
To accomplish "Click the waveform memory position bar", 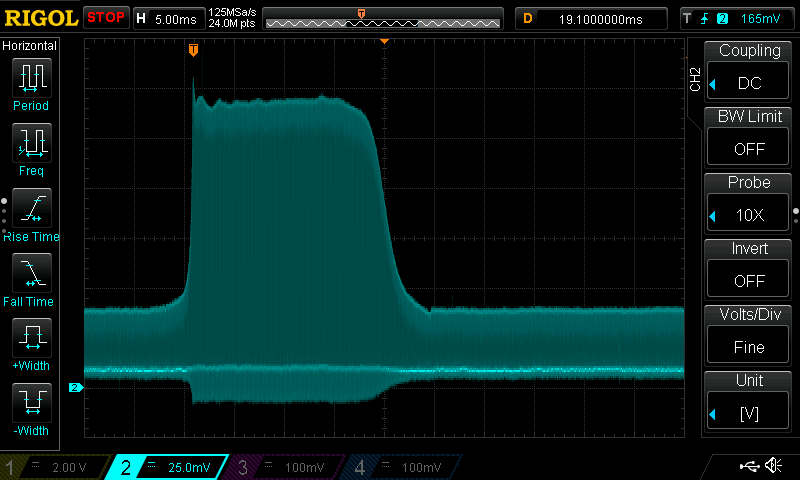I will (382, 18).
